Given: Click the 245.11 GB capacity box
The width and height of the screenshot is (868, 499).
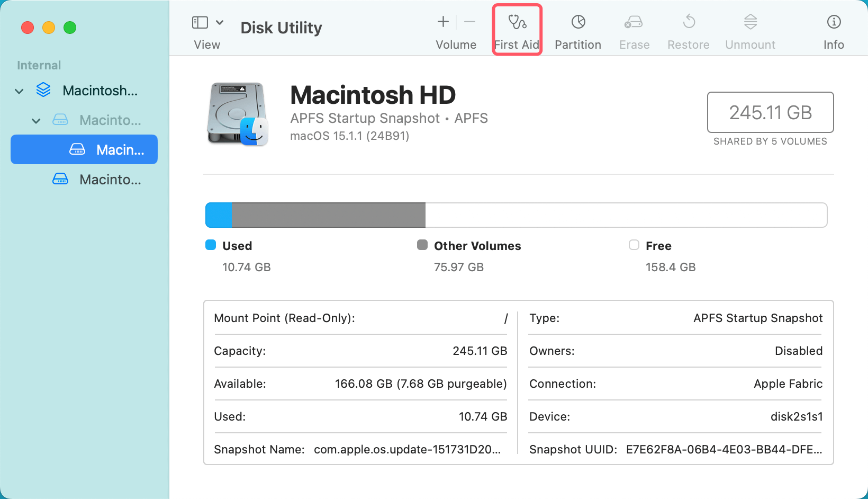Looking at the screenshot, I should [x=770, y=112].
